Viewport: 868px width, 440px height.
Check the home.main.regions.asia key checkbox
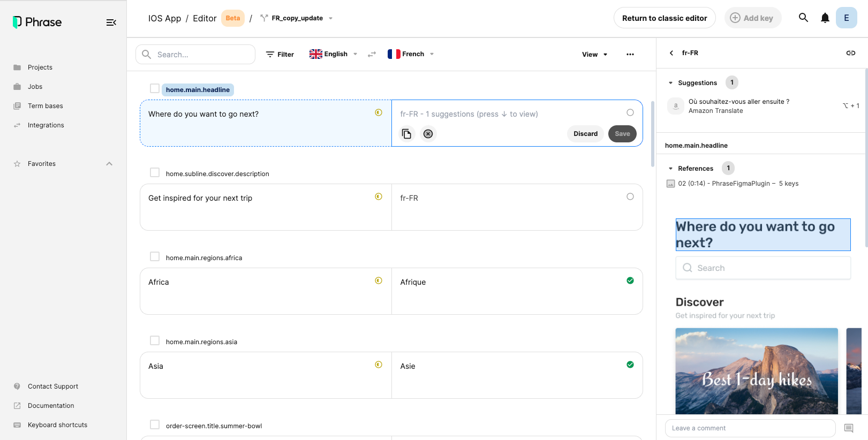(155, 340)
